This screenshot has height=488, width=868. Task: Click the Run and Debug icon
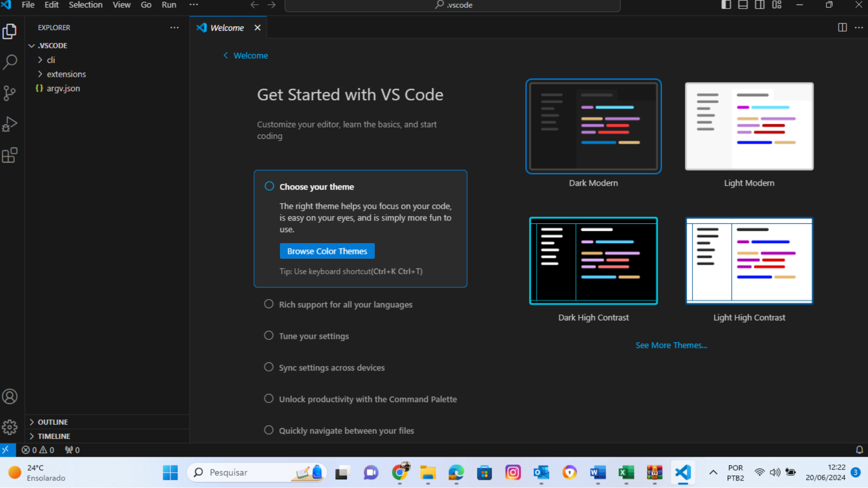10,125
